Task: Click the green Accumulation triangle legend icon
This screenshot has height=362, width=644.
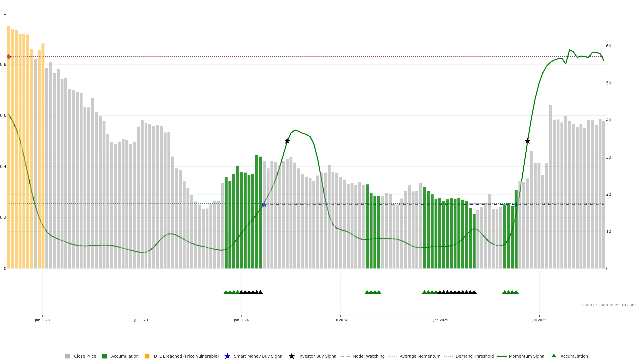Action: [x=554, y=356]
